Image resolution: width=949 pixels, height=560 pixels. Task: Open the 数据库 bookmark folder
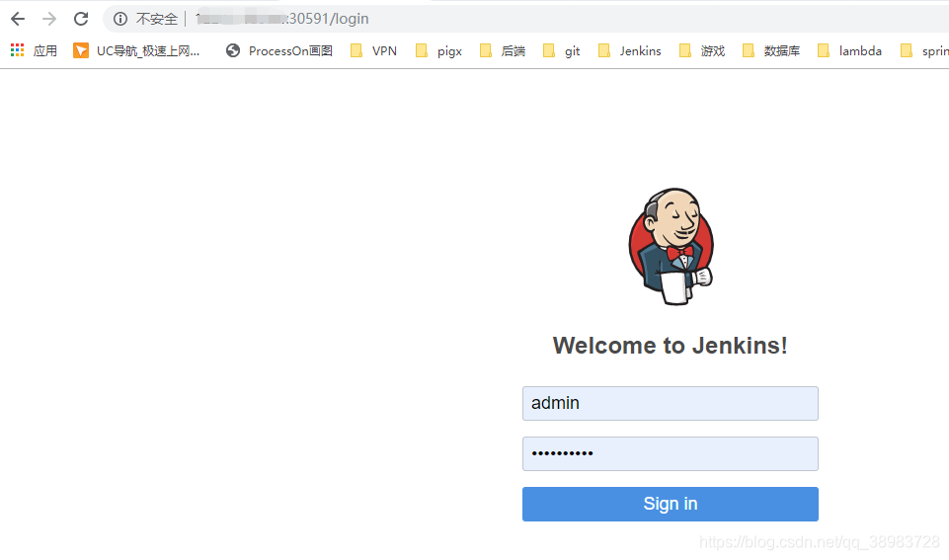pyautogui.click(x=771, y=50)
